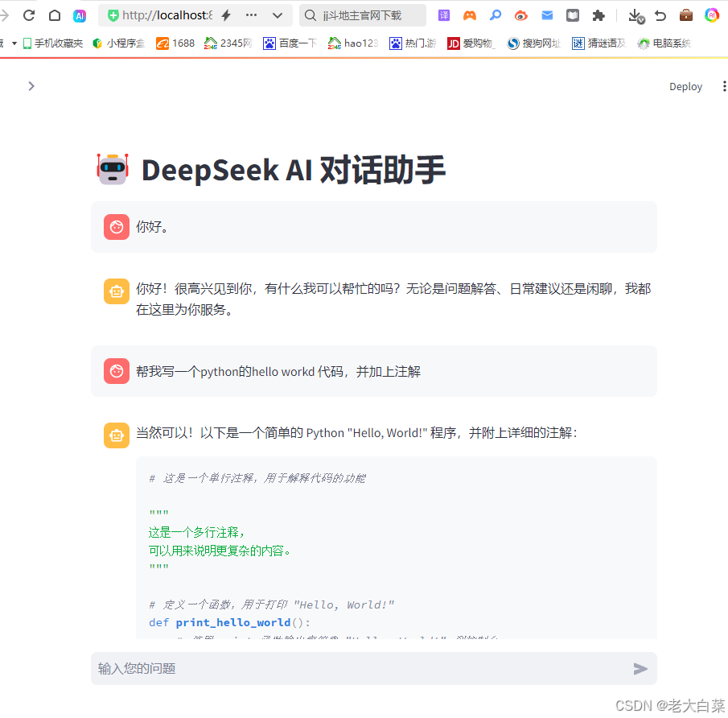The image size is (728, 718).
Task: Click the robot emoji in page title
Action: (x=113, y=169)
